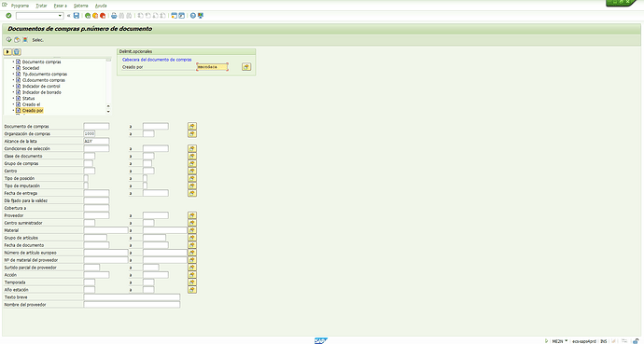Image resolution: width=644 pixels, height=344 pixels.
Task: Select Sociedad in field tree
Action: 31,68
